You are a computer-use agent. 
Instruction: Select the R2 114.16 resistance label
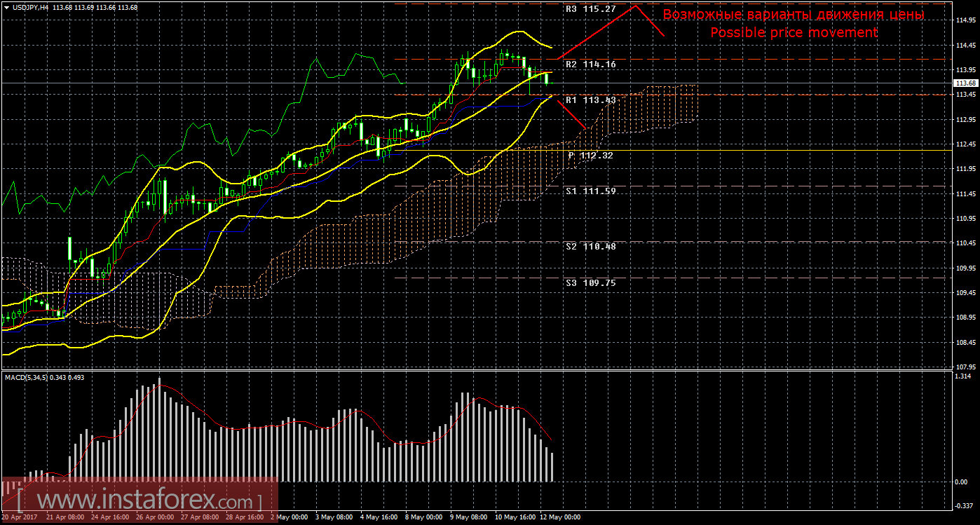(590, 64)
